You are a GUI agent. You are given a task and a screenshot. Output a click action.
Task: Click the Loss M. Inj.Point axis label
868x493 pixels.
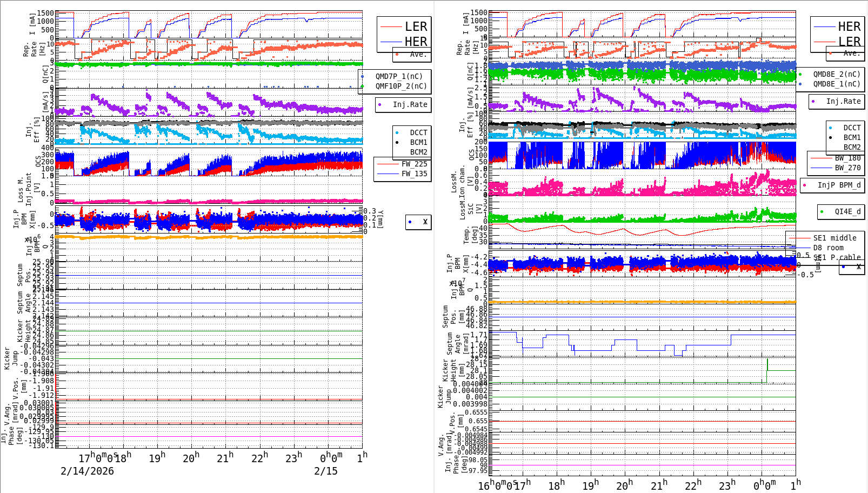pyautogui.click(x=25, y=189)
